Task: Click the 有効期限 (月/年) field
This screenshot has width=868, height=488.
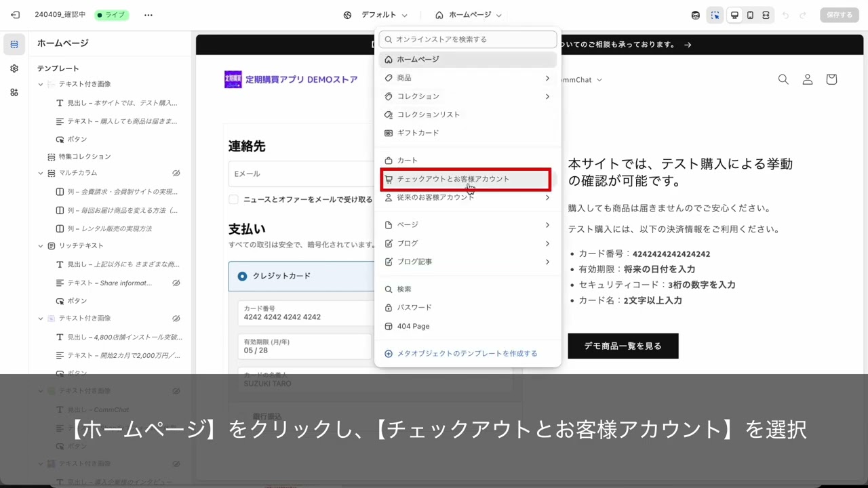Action: [x=304, y=346]
